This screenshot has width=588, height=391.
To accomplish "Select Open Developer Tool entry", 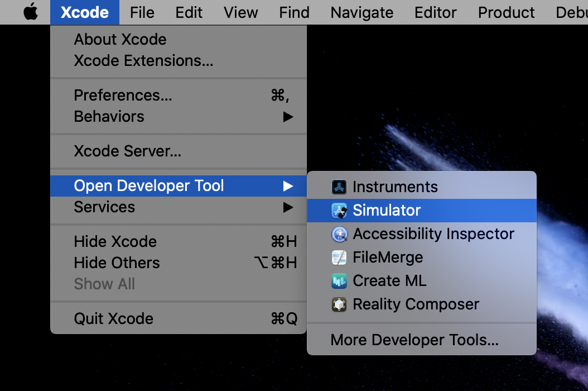I will coord(179,186).
